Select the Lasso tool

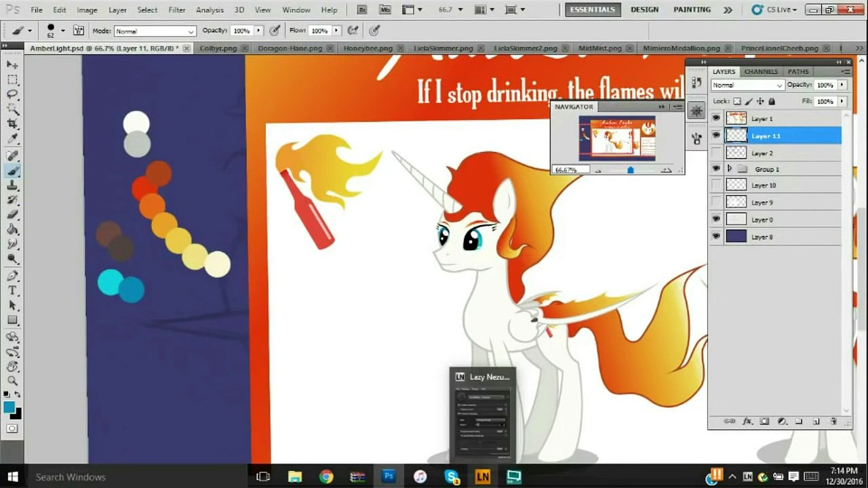[x=12, y=94]
